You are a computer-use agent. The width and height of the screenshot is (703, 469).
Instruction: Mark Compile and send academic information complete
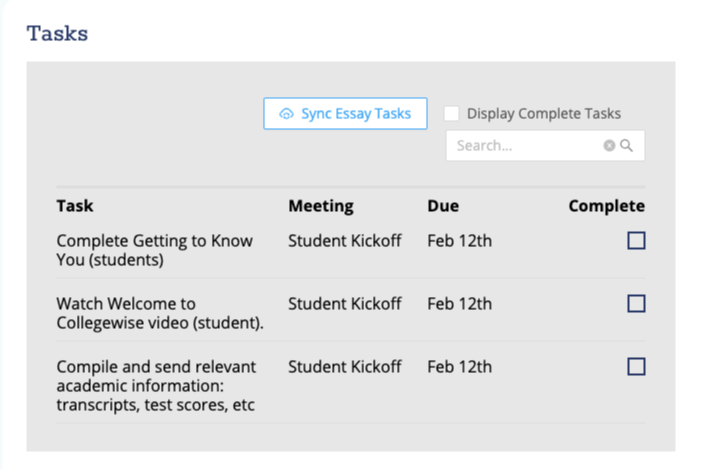click(x=636, y=367)
